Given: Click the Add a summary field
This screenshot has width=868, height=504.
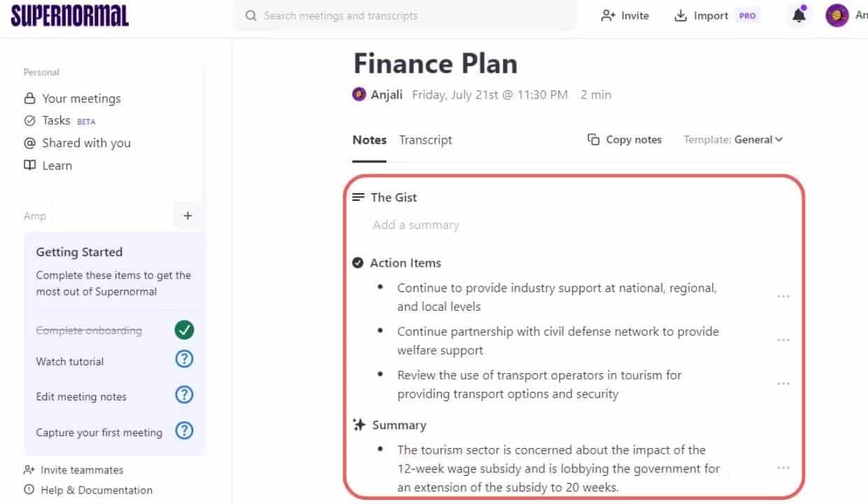Looking at the screenshot, I should tap(416, 225).
